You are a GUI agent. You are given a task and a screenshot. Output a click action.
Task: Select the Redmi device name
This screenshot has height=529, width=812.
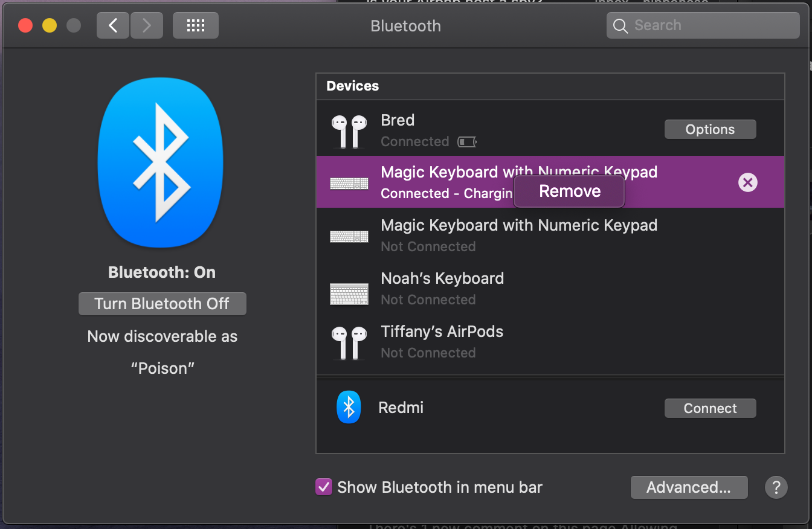(x=401, y=408)
